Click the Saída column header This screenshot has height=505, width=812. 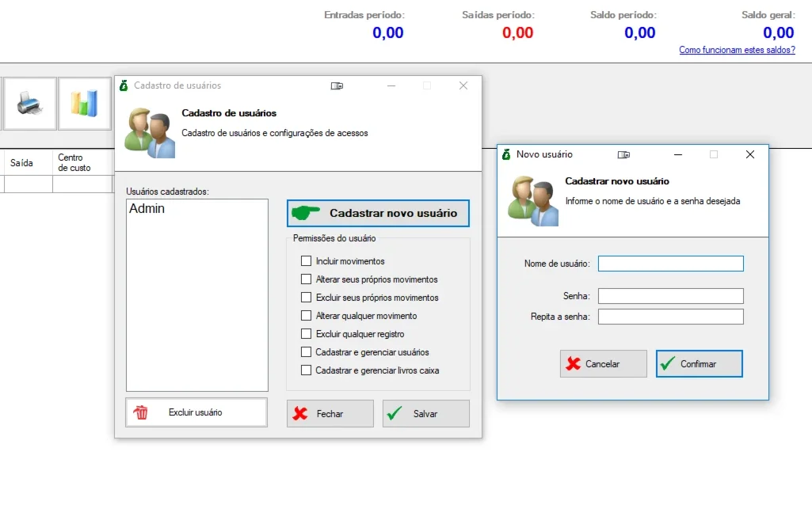point(28,162)
